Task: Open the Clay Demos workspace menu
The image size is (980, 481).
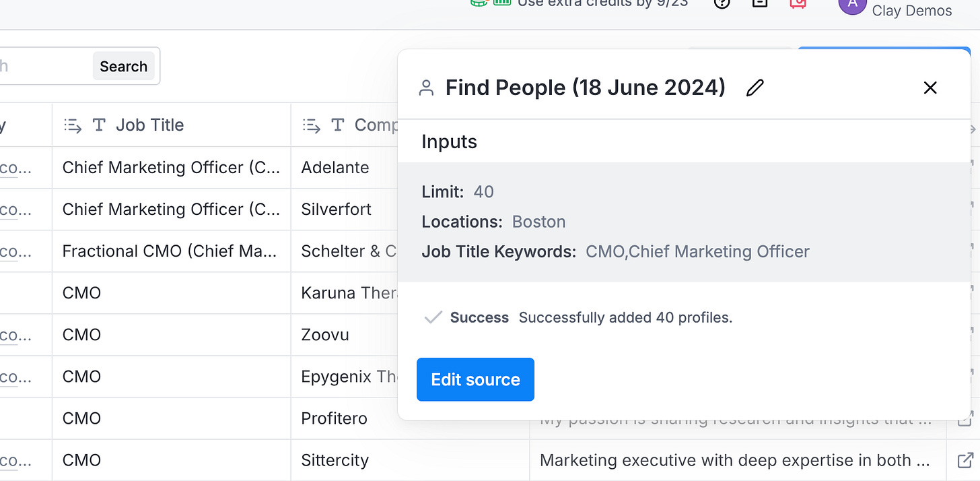Action: coord(911,10)
